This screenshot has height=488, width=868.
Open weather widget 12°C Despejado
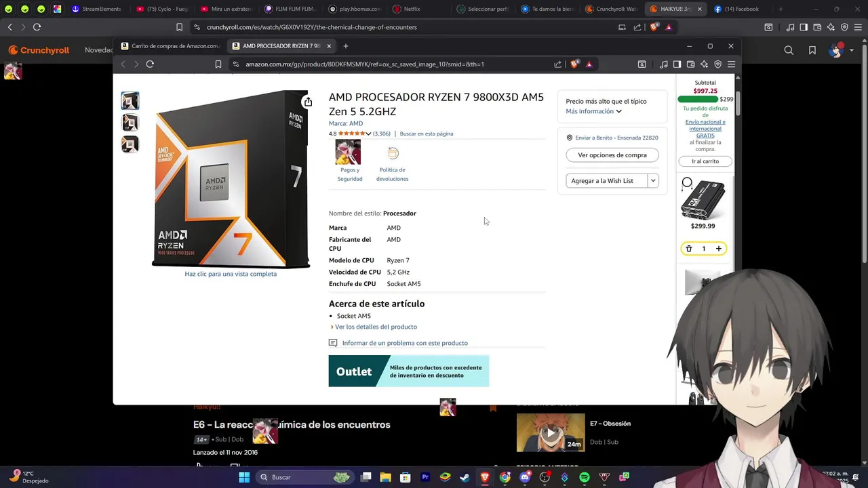tap(28, 477)
